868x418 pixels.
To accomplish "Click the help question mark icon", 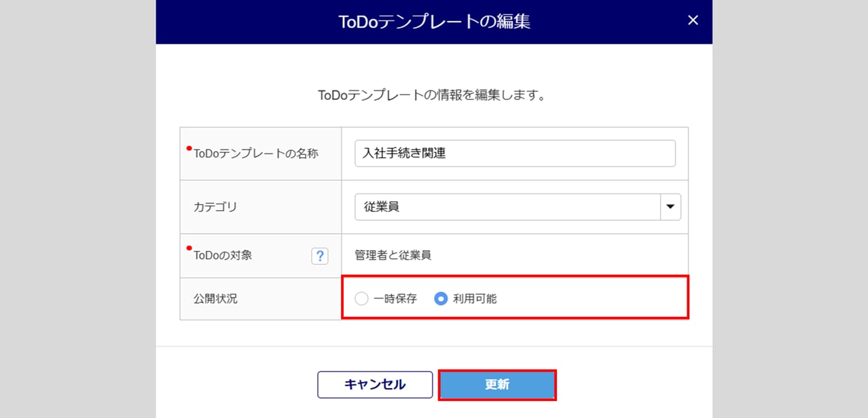I will [320, 256].
